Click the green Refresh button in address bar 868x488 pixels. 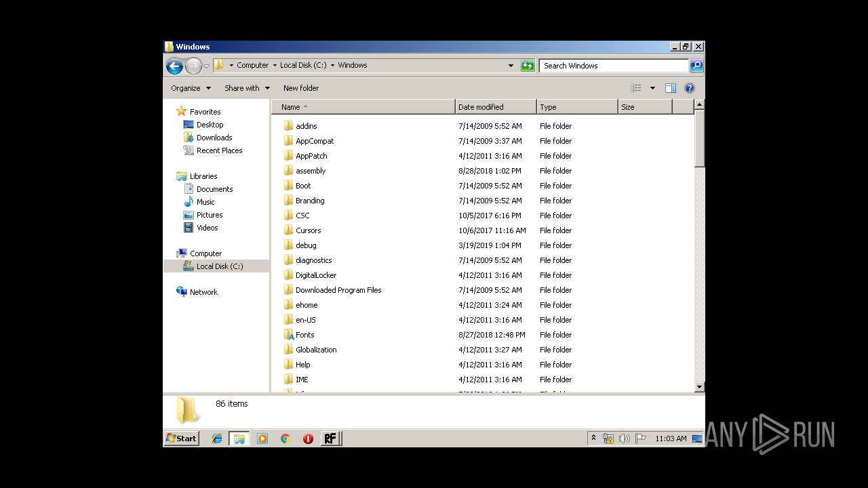(x=528, y=66)
